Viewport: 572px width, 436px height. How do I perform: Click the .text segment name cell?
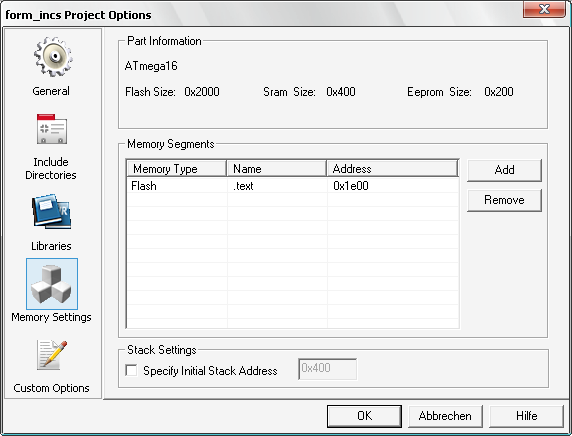coord(277,186)
